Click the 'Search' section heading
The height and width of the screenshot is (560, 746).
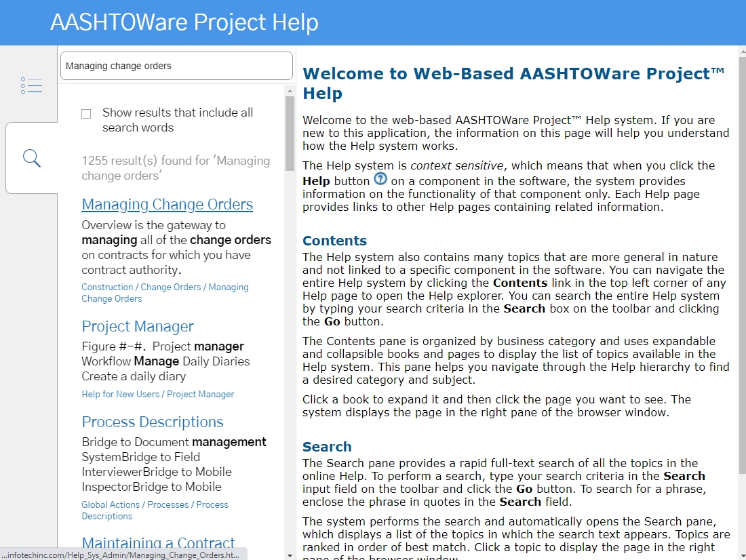[x=327, y=447]
